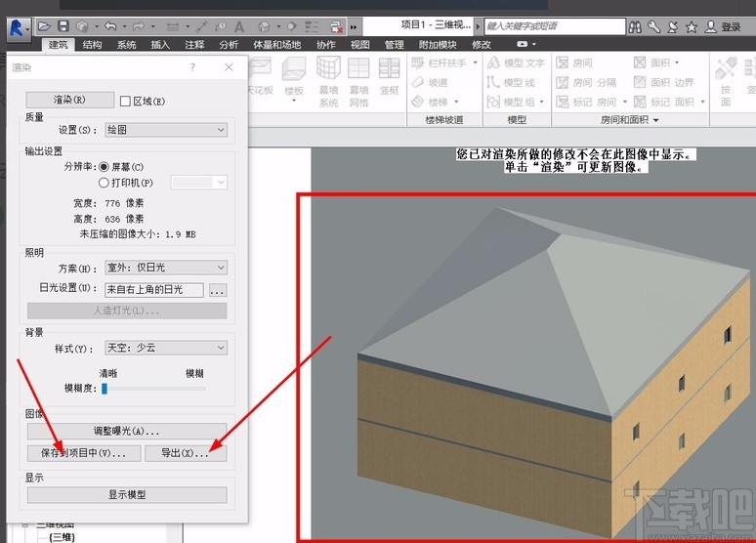The image size is (756, 543).
Task: Select the {三维} view in project browser
Action: click(x=62, y=537)
